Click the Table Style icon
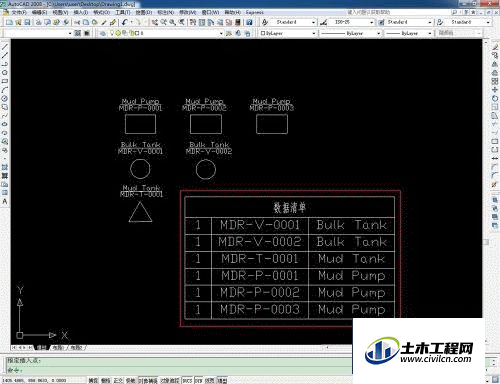Viewport: 500px width, 384px height. coord(381,22)
